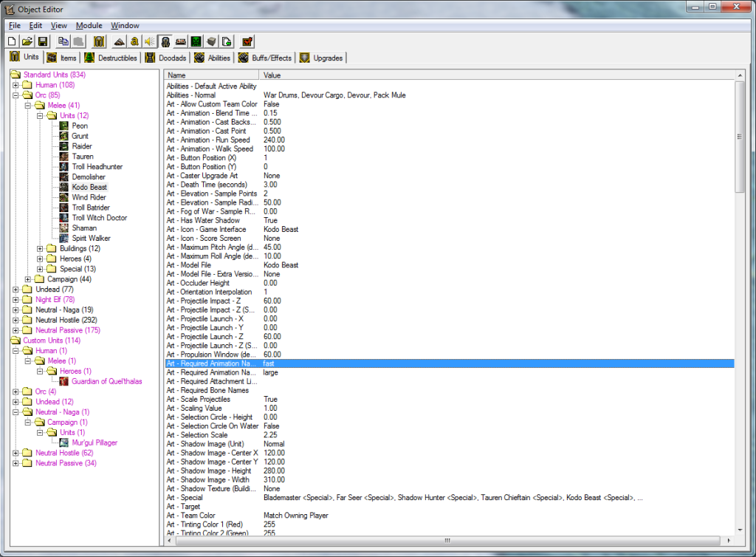Open the Terrain Editor module icon
This screenshot has height=557, width=756.
(119, 42)
